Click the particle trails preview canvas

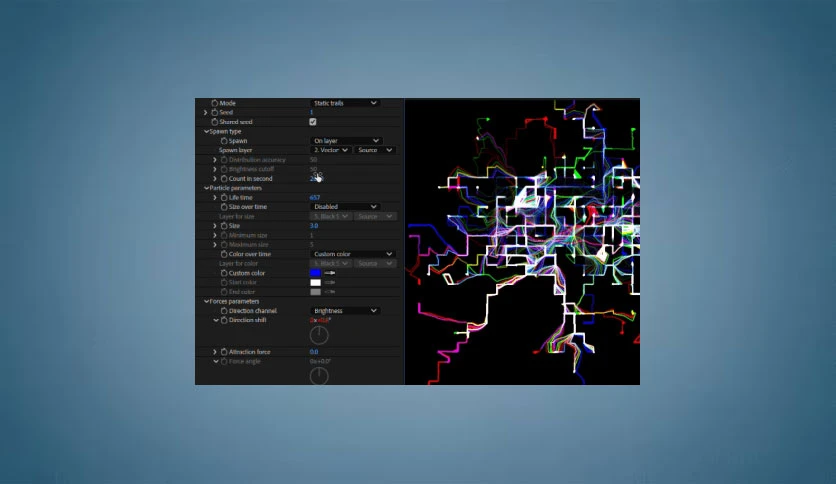(x=522, y=241)
